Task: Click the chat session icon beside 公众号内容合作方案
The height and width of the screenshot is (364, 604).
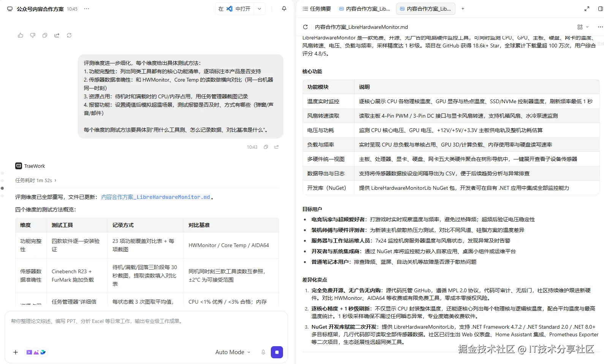Action: coord(10,9)
